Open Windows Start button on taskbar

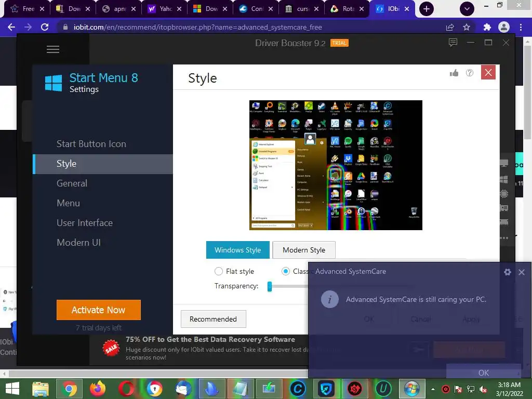12,389
